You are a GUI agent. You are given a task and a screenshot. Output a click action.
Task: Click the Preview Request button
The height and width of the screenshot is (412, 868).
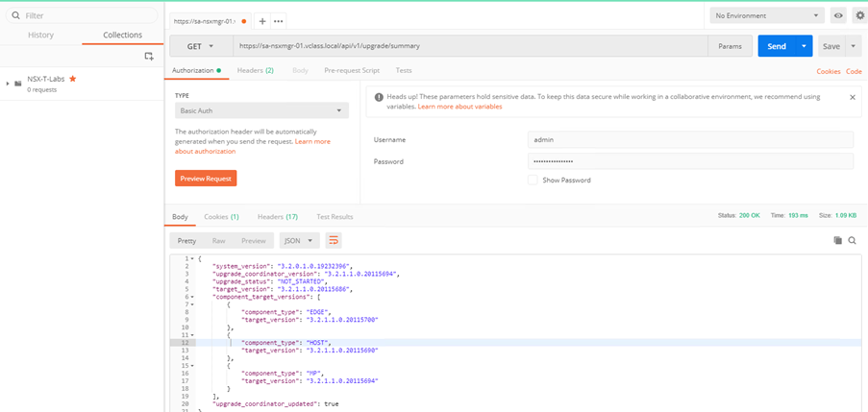coord(206,179)
